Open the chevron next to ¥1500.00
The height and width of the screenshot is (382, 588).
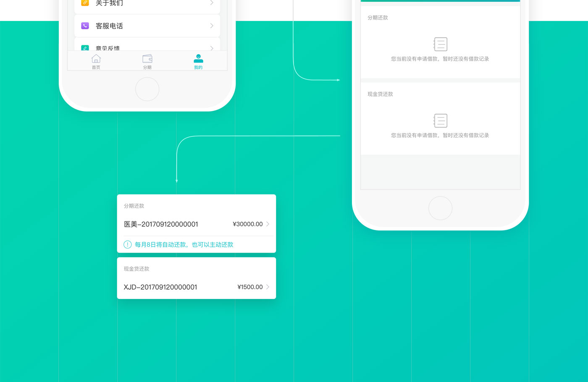click(x=268, y=287)
